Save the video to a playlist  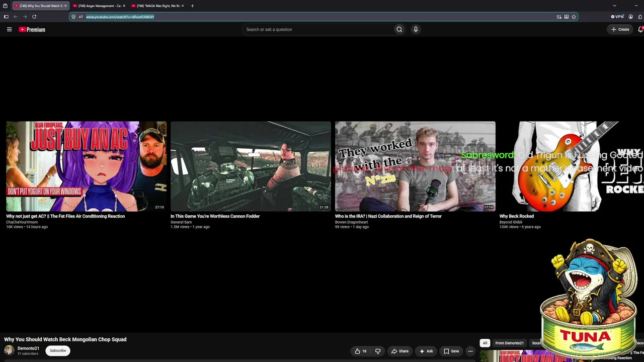[451, 351]
